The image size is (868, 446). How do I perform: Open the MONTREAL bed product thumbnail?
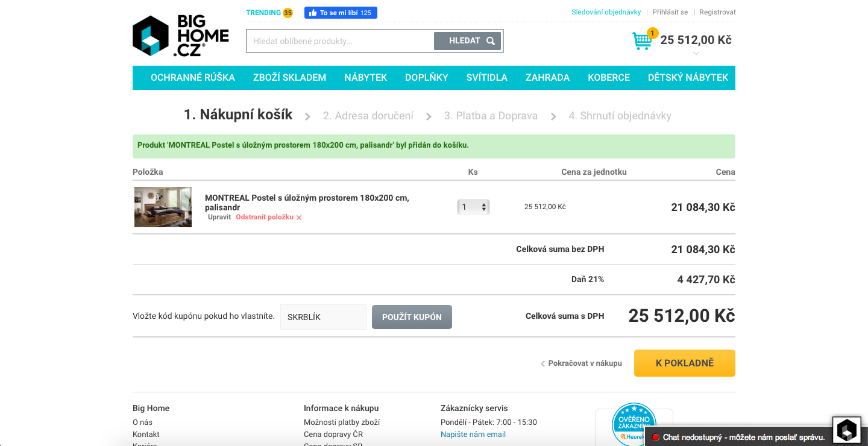163,207
